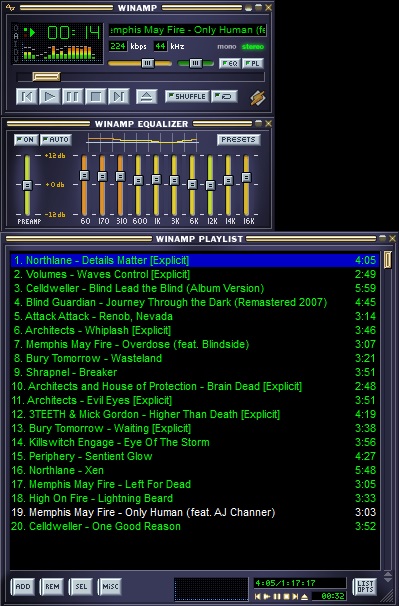Click the Previous track button in main window
Viewport: 399px width, 606px height.
point(27,96)
